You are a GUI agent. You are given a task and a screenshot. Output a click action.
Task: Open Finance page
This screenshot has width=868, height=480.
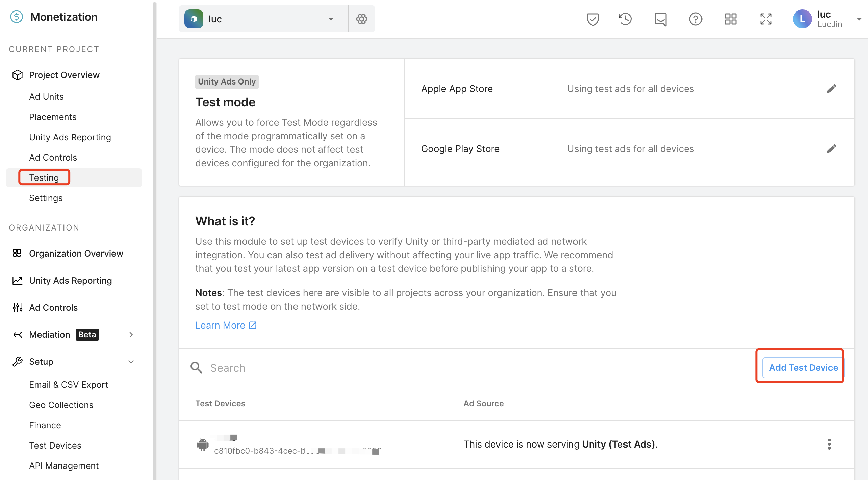[45, 425]
